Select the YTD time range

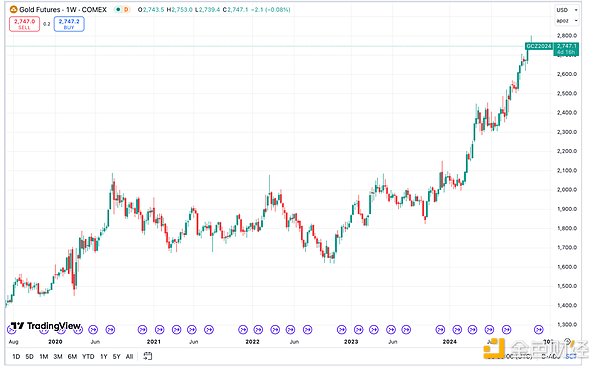pyautogui.click(x=88, y=357)
